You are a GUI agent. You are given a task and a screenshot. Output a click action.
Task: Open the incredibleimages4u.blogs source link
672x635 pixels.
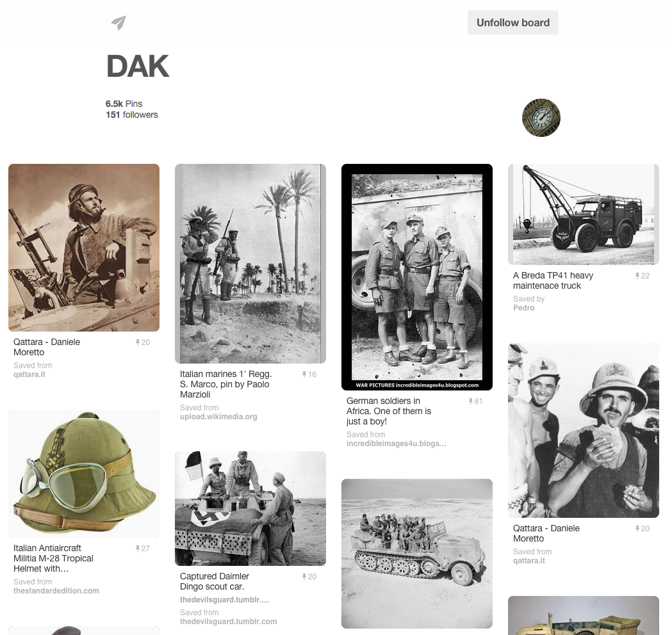pos(397,444)
